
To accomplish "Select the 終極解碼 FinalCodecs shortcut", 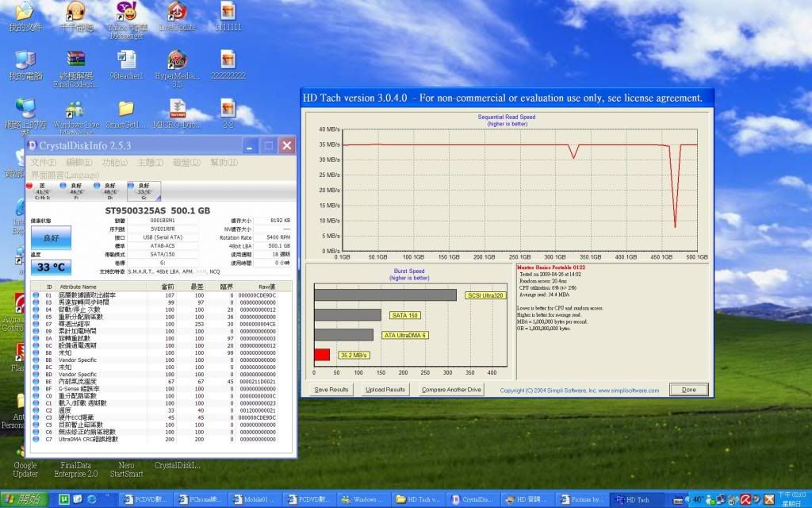I will point(75,69).
